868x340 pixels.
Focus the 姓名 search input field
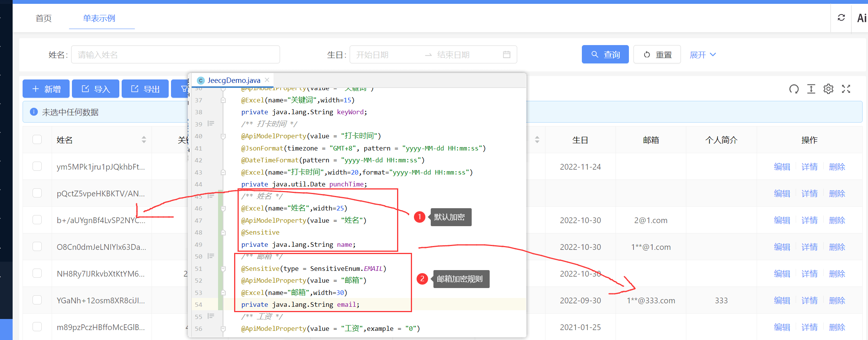(176, 55)
